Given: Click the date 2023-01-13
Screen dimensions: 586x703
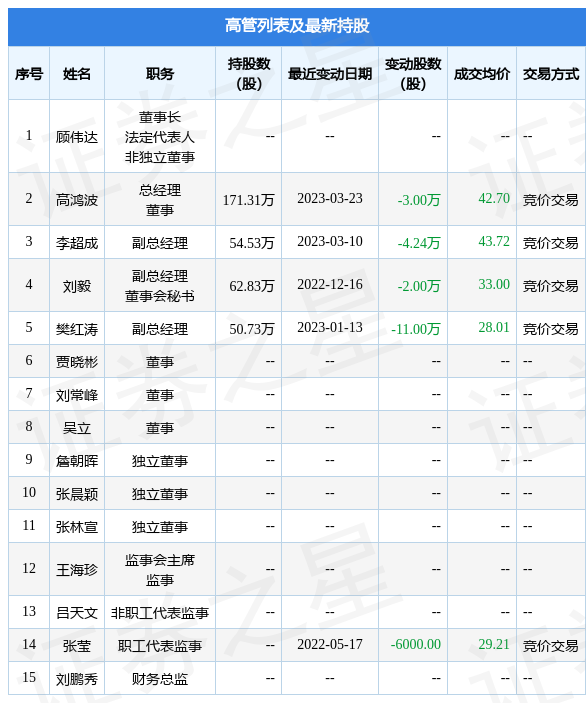Looking at the screenshot, I should 330,327.
